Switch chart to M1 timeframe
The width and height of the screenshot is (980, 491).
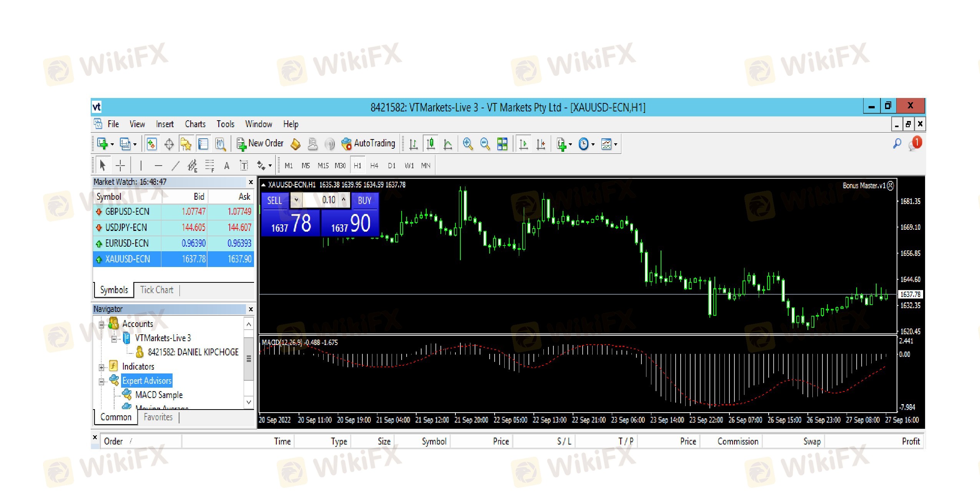coord(289,166)
